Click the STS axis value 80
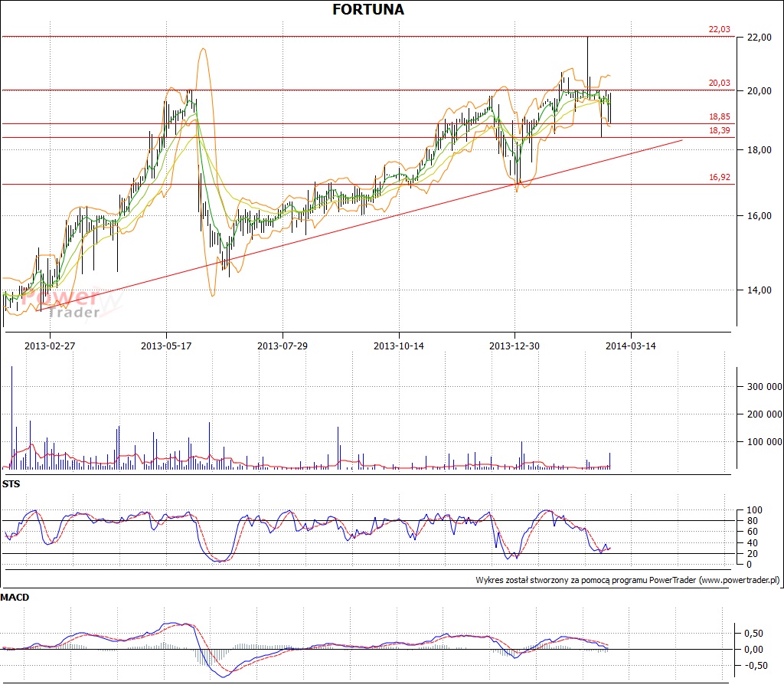This screenshot has width=784, height=688. pyautogui.click(x=753, y=521)
